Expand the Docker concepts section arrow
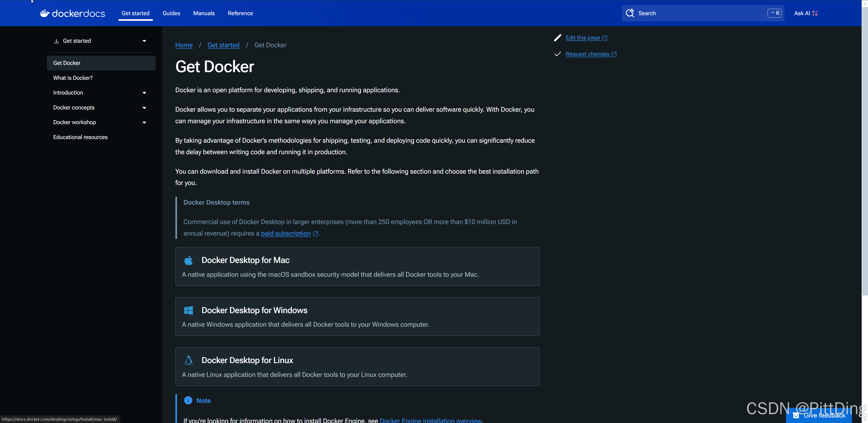The width and height of the screenshot is (868, 423). (144, 108)
